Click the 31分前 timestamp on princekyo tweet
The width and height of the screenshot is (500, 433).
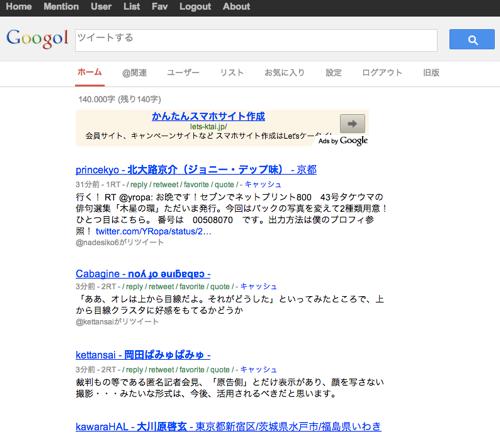click(88, 184)
